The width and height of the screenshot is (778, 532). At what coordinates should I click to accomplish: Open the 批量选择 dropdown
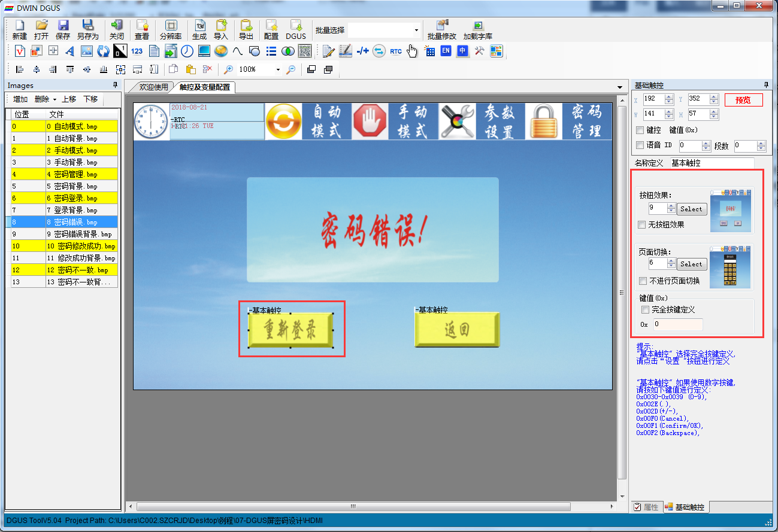pyautogui.click(x=416, y=30)
